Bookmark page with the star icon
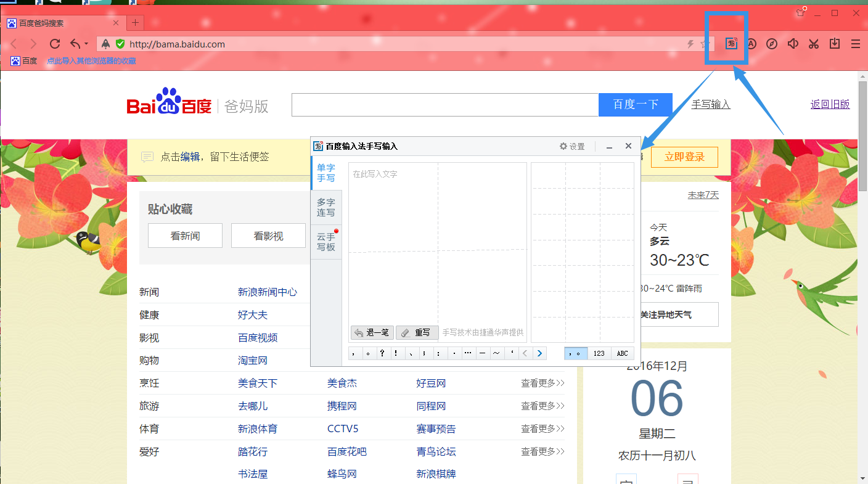Viewport: 868px width, 484px height. coord(705,44)
